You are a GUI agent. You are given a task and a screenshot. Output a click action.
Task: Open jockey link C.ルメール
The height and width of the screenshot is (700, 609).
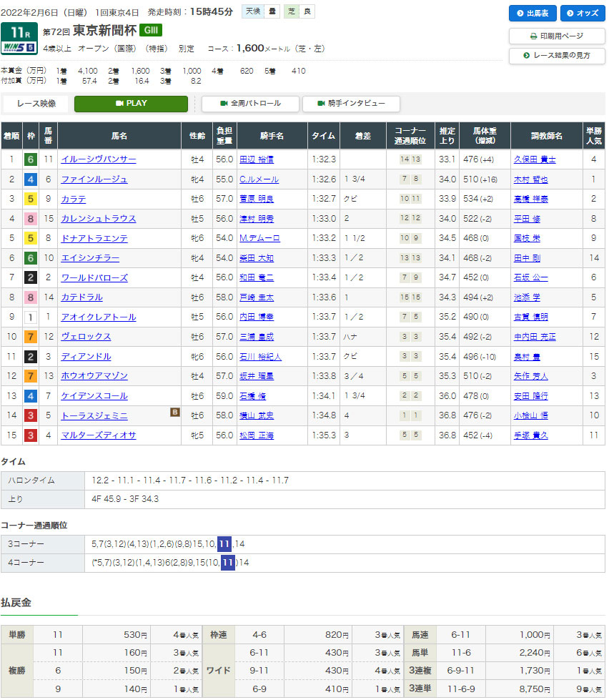tap(259, 179)
